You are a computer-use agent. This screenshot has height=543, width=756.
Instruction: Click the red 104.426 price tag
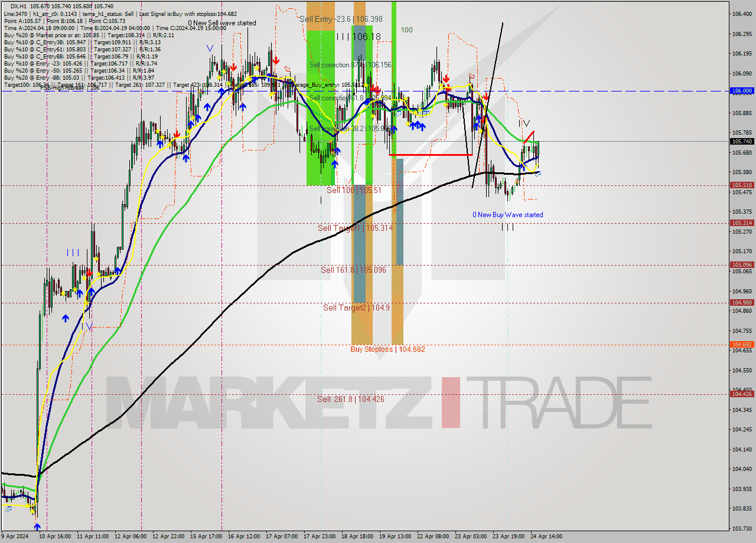click(742, 394)
